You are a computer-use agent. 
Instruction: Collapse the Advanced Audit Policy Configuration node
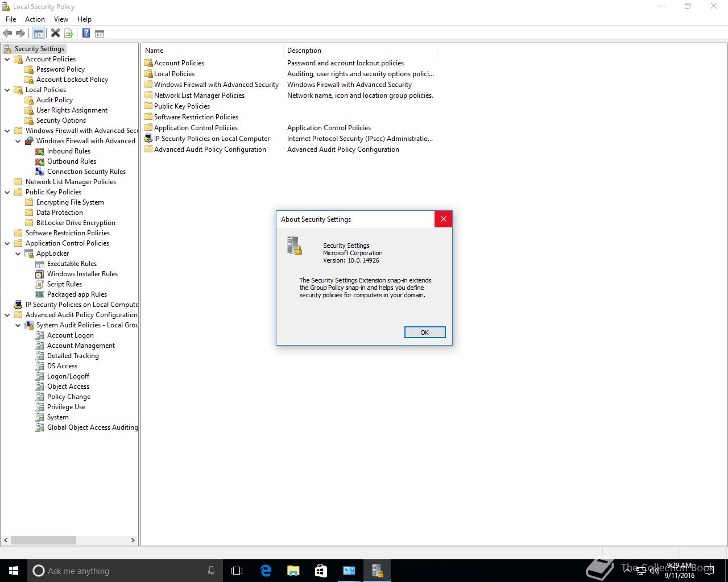[7, 315]
